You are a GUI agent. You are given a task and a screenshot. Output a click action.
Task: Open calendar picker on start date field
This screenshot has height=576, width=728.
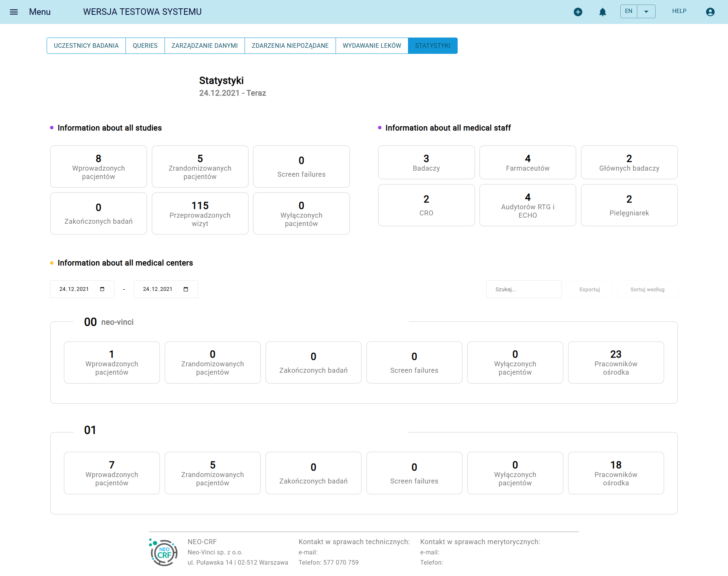coord(102,289)
